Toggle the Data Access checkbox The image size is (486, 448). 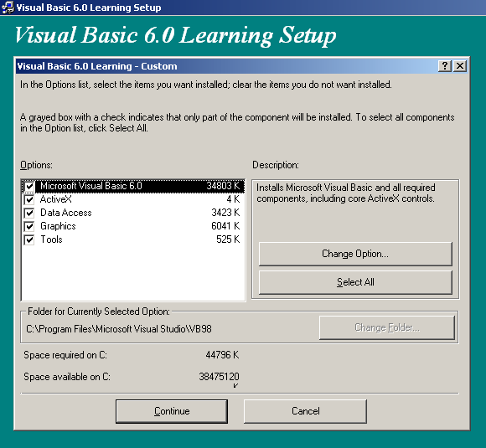pos(29,213)
